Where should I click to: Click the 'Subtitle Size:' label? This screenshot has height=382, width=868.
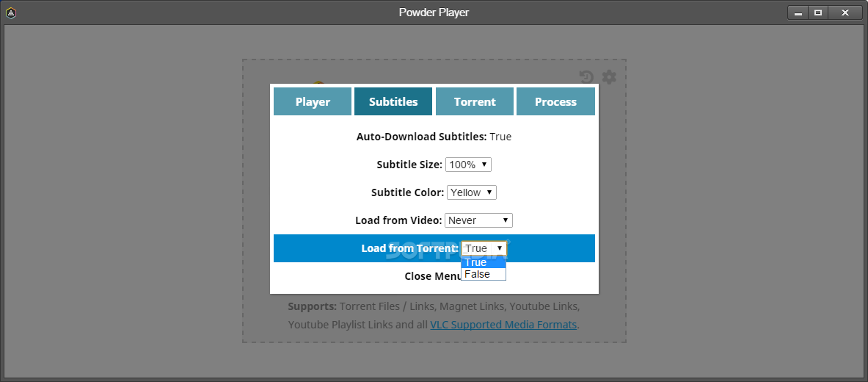(409, 165)
